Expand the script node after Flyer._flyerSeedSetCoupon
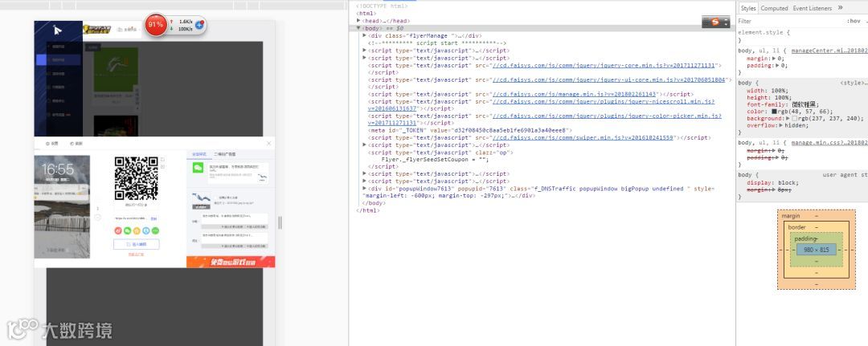 [365, 173]
